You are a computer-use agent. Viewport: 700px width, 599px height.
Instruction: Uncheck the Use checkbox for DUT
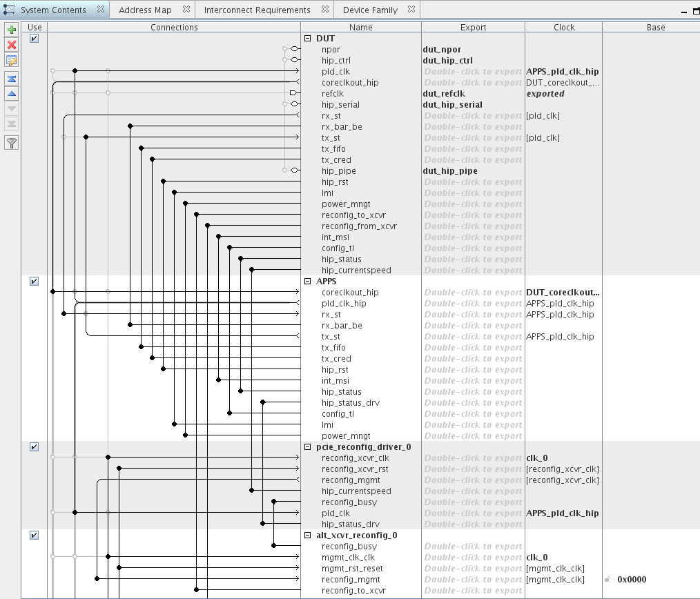[x=34, y=39]
